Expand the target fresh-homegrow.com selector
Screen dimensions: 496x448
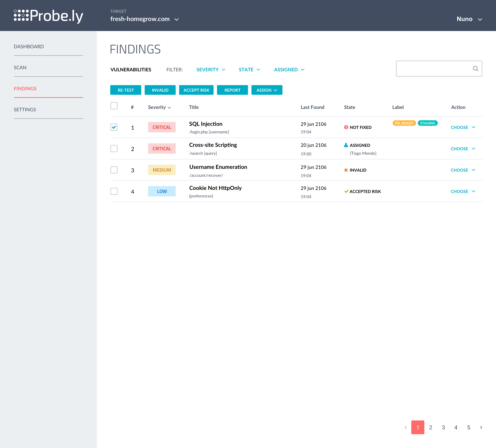145,19
